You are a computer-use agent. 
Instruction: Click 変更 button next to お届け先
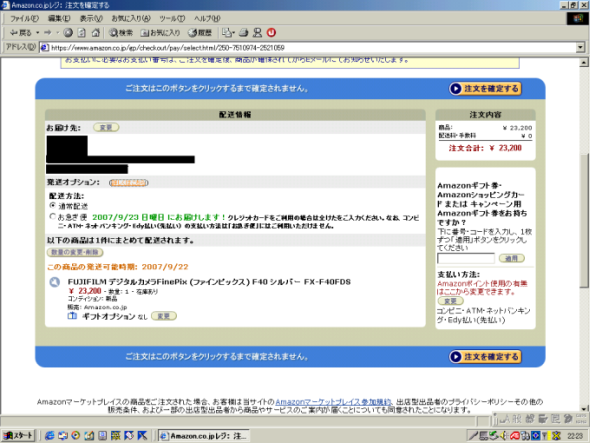click(x=106, y=127)
